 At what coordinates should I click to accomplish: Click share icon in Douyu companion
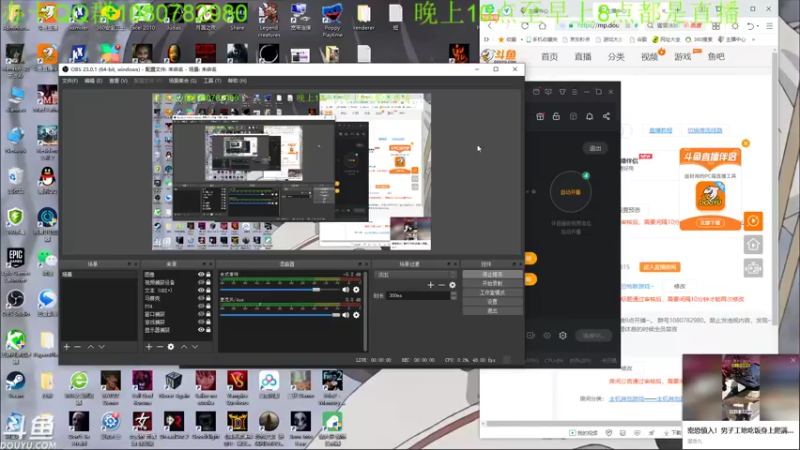click(606, 116)
